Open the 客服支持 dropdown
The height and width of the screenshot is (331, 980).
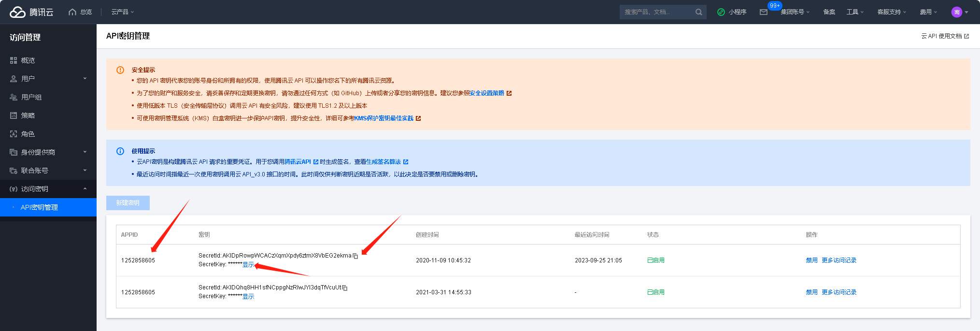click(x=892, y=12)
